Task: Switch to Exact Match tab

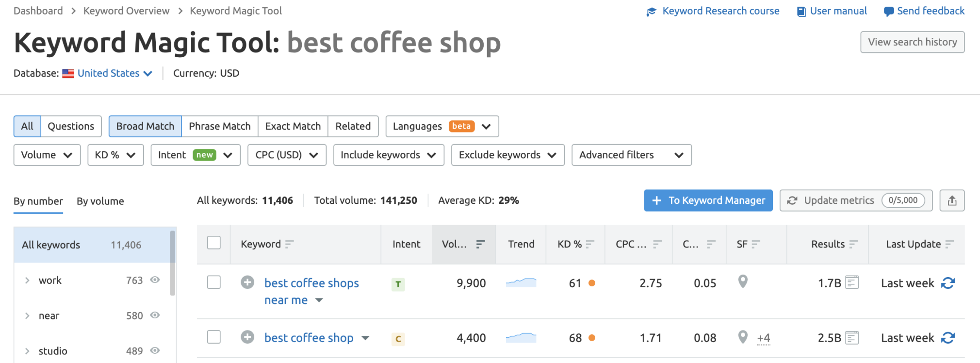Action: pyautogui.click(x=293, y=126)
